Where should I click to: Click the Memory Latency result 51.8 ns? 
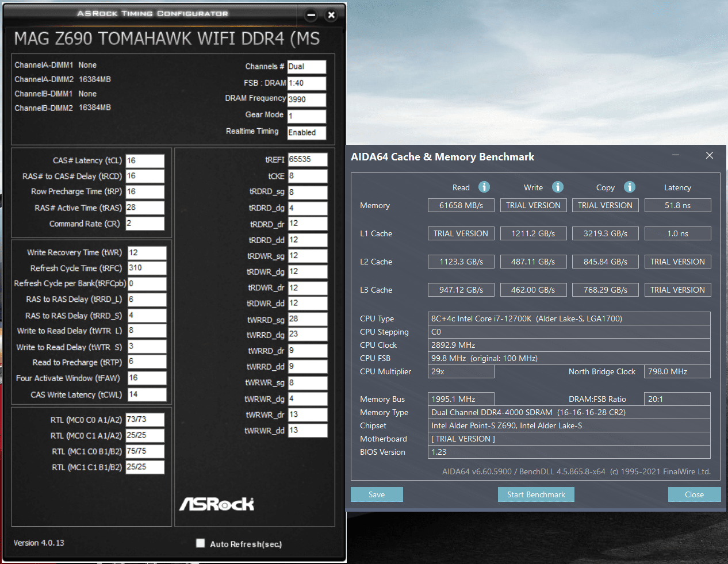[x=678, y=205]
